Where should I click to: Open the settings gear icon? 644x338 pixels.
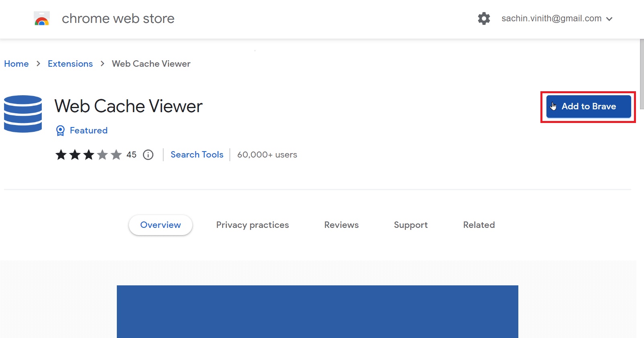[x=484, y=18]
